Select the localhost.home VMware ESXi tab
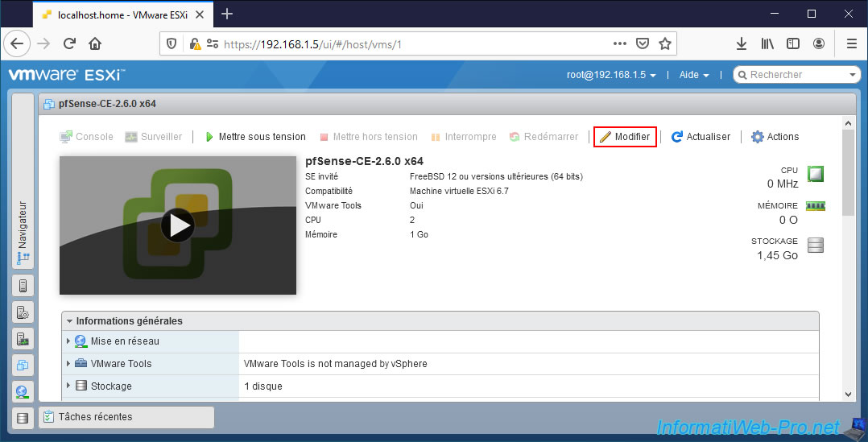The image size is (868, 442). (123, 15)
